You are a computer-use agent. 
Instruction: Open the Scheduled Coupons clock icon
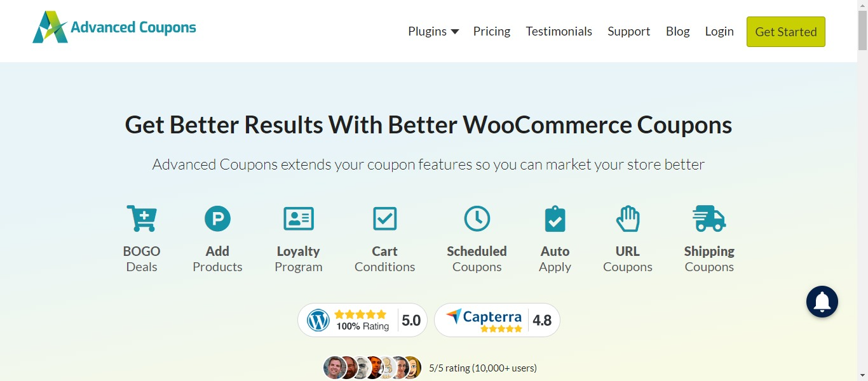point(477,218)
